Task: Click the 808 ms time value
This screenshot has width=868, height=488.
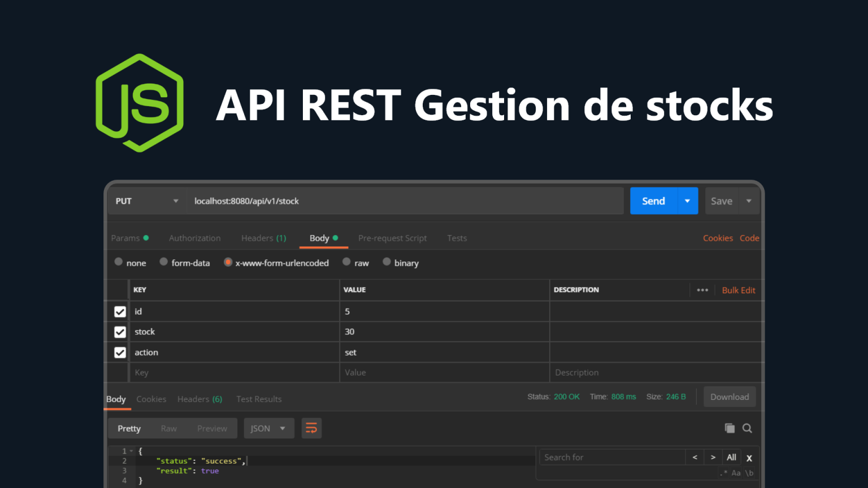Action: (624, 397)
